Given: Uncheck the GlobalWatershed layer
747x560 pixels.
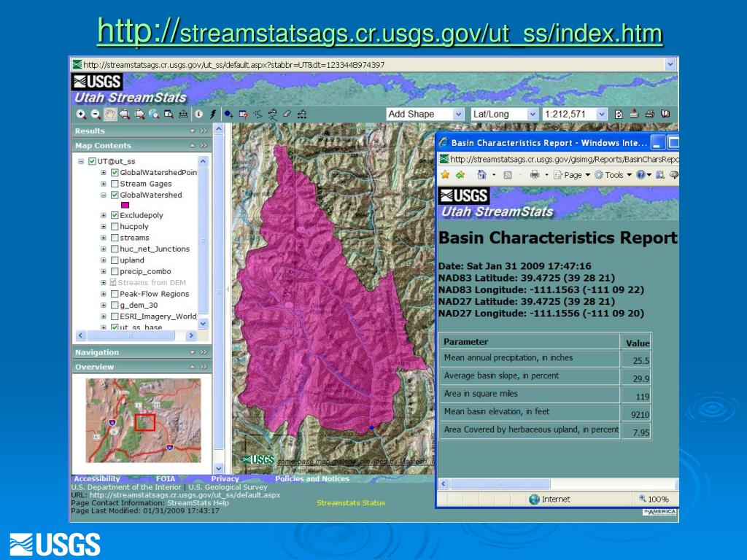Looking at the screenshot, I should pyautogui.click(x=115, y=195).
